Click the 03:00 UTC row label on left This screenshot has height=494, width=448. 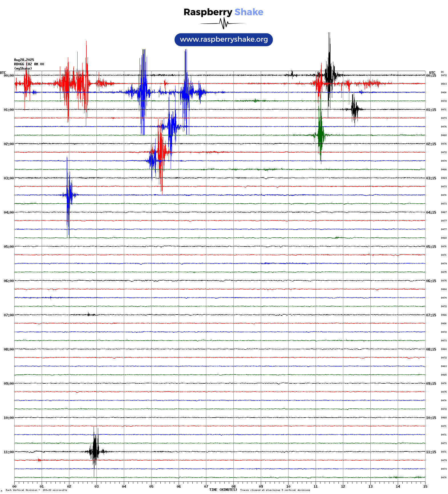[9, 178]
